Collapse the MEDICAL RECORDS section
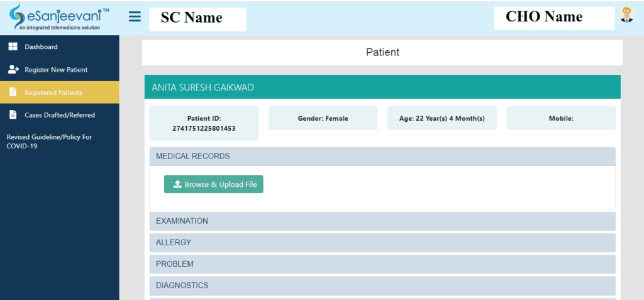This screenshot has height=300, width=644. 382,157
